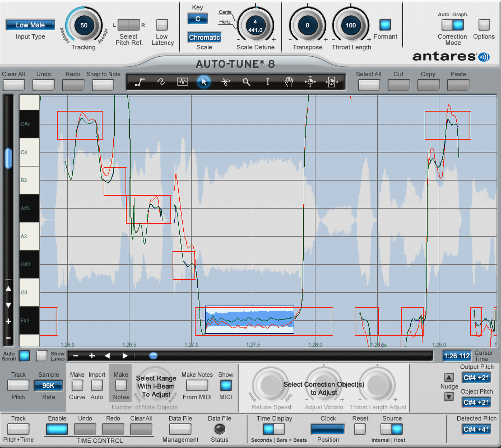Click the Cut button
Viewport: 501px width, 448px height.
[x=399, y=85]
